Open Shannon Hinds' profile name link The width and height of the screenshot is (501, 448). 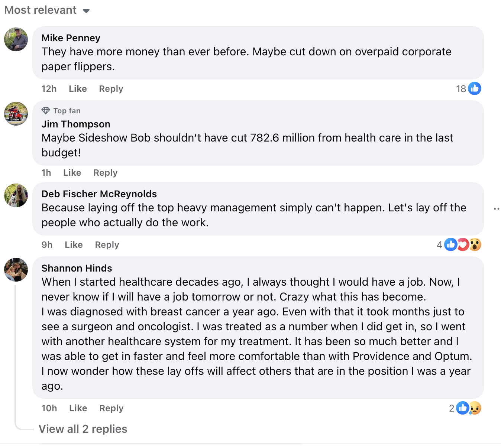[x=77, y=268]
